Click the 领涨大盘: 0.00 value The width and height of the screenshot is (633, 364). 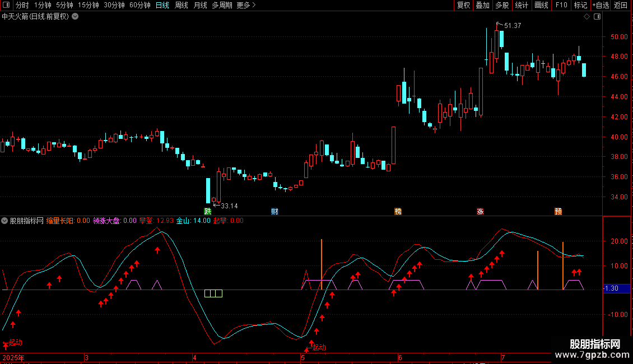[115, 221]
